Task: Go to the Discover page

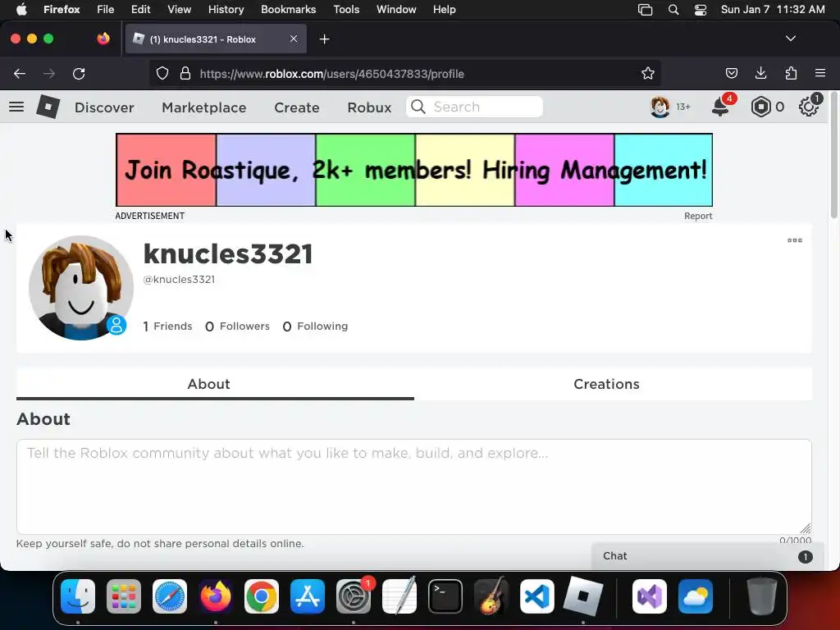Action: pos(104,107)
